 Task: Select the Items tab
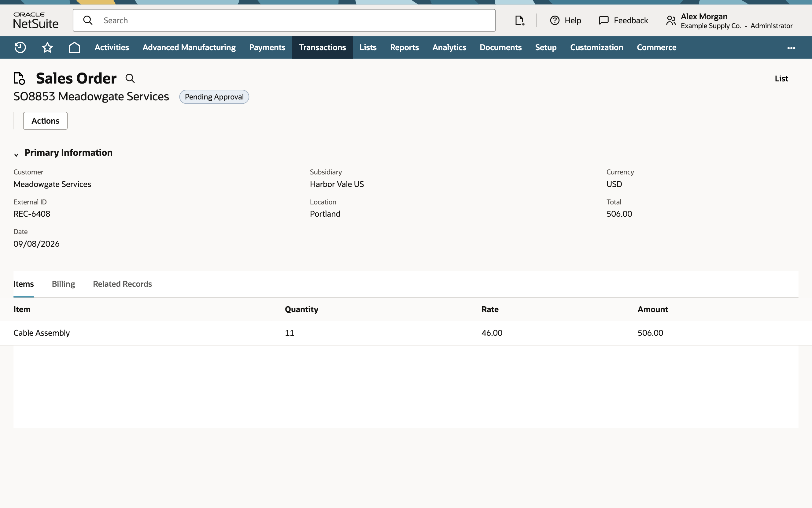24,284
